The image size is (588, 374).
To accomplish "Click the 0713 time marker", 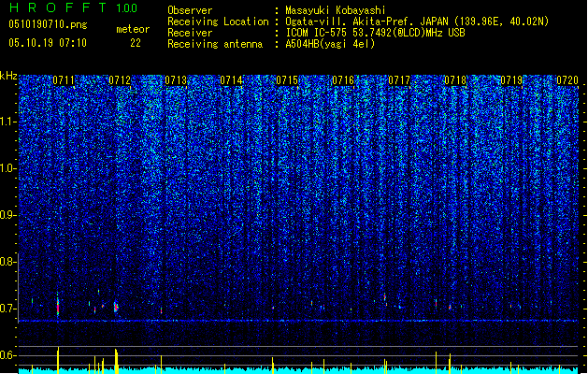I will [176, 79].
